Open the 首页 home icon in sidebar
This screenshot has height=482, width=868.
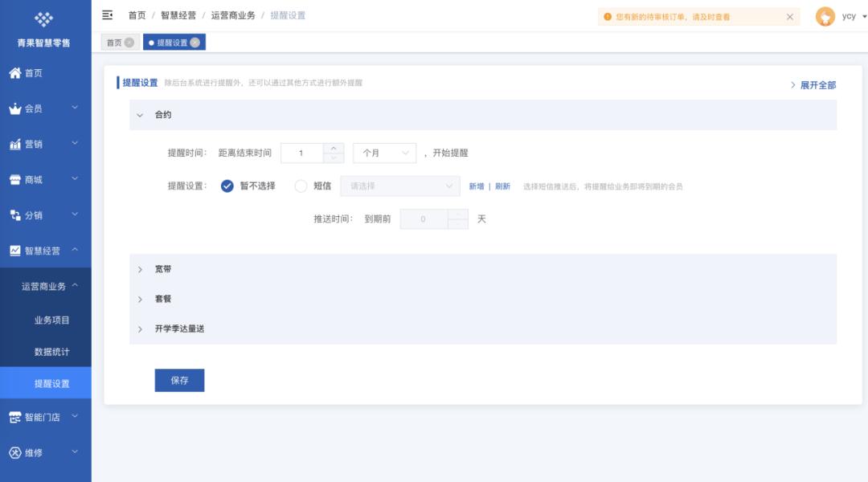[x=13, y=72]
